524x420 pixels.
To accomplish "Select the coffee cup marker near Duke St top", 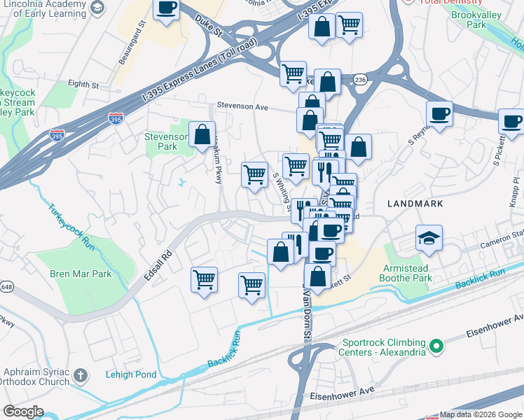I will (167, 8).
